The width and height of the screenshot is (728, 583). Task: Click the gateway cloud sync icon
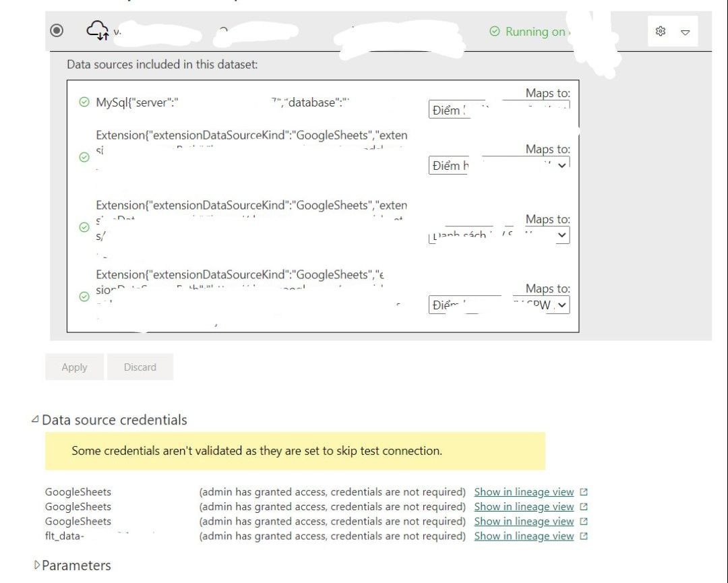pyautogui.click(x=98, y=30)
